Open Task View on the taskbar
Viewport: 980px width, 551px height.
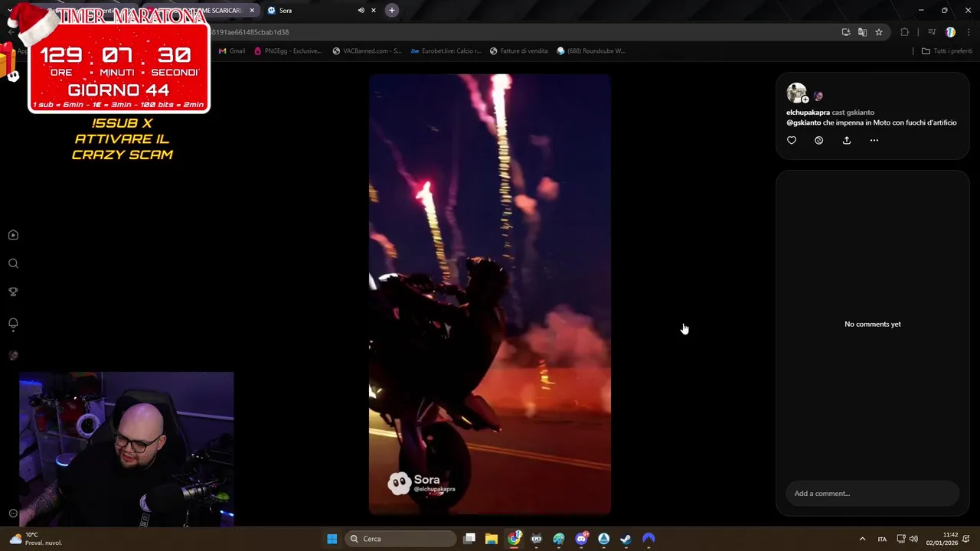[469, 539]
